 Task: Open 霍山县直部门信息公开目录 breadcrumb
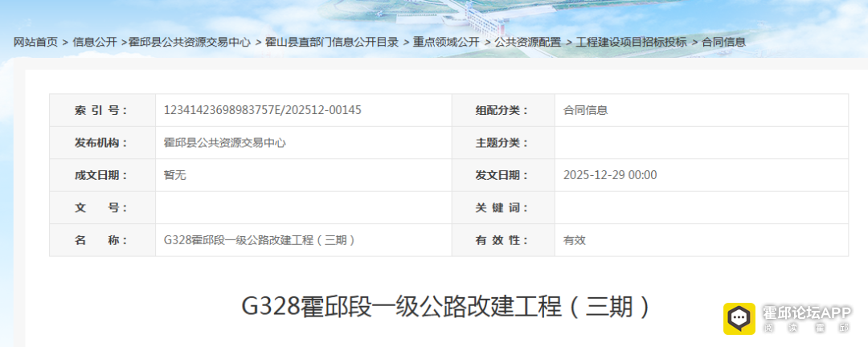coord(332,42)
